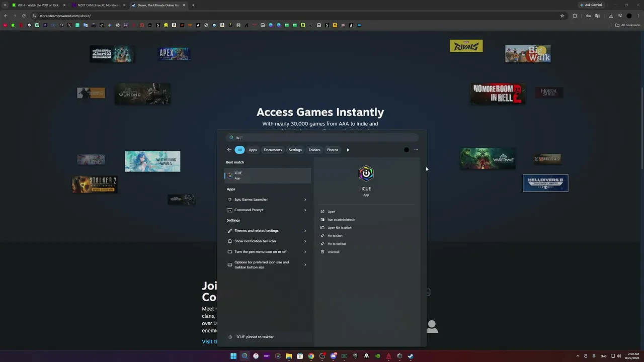Choose Open for the iCUE app
This screenshot has width=644, height=362.
coord(331,212)
